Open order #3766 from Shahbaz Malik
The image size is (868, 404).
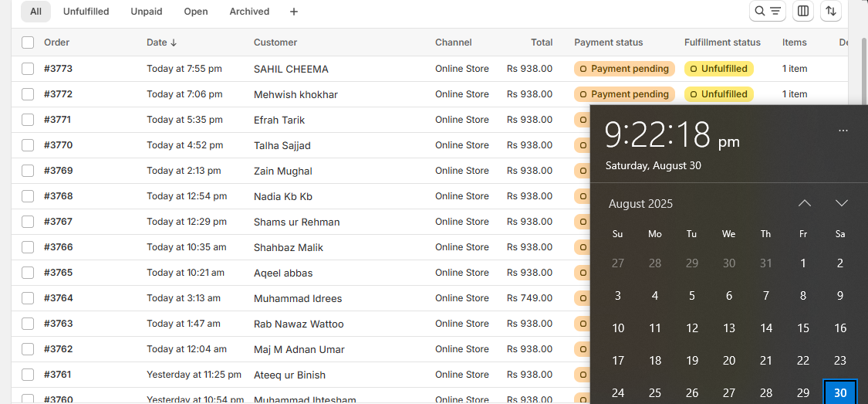pos(58,247)
